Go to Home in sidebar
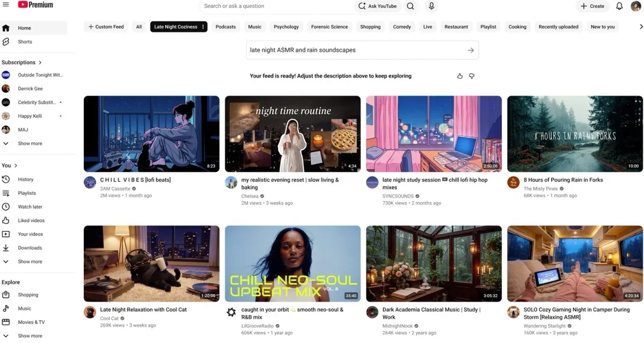644x343 pixels. (x=34, y=28)
